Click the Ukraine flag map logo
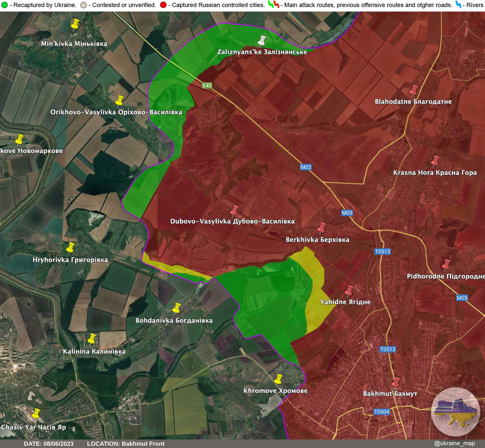485x448 pixels. pos(455,412)
